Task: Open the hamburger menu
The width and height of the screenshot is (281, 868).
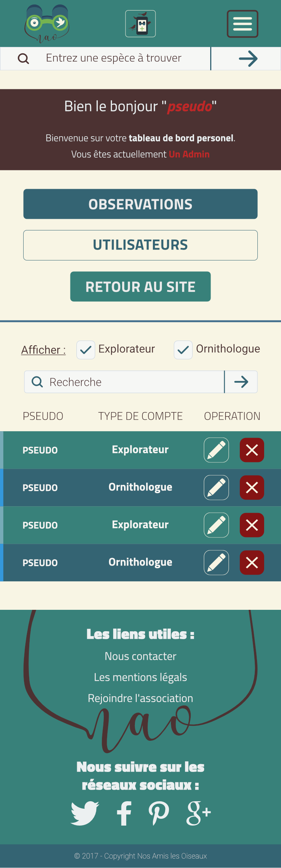Action: (242, 24)
